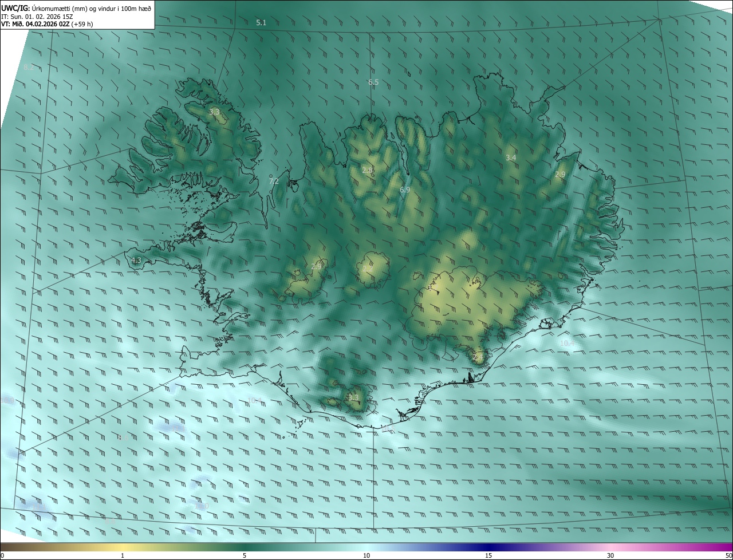The width and height of the screenshot is (733, 560).
Task: Click the colorbar tick label '15'
Action: coord(488,555)
